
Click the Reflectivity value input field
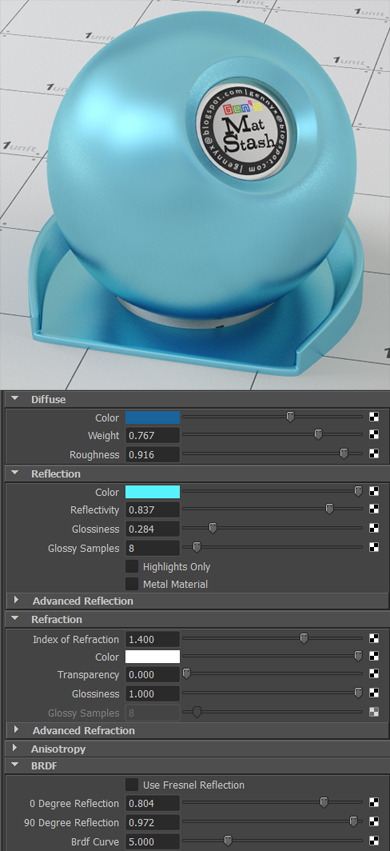[152, 510]
